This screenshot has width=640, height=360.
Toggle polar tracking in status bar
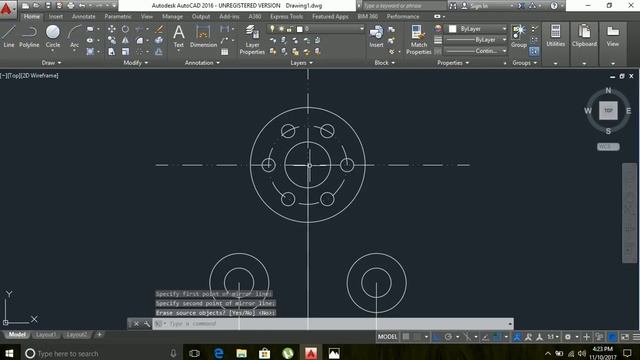[x=448, y=337]
